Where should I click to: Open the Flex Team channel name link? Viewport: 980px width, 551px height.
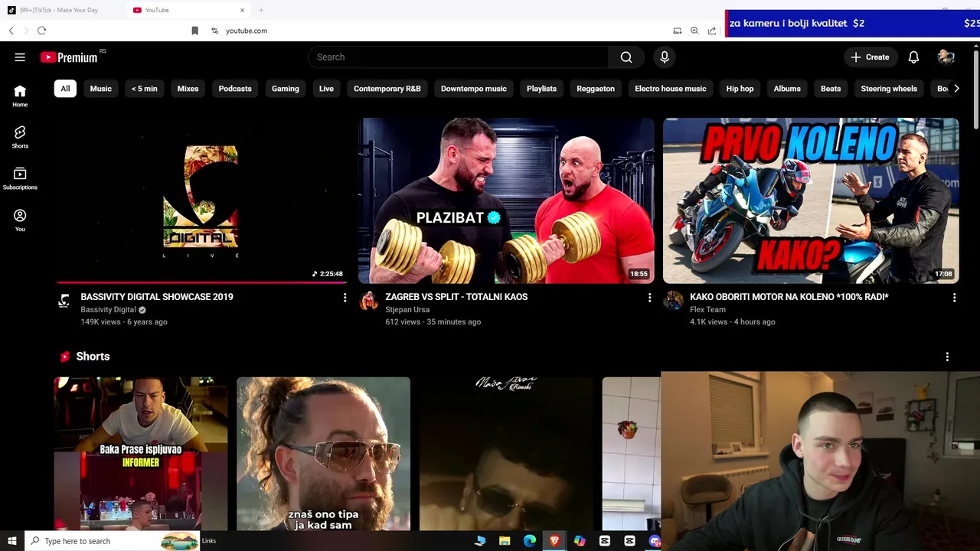click(707, 310)
